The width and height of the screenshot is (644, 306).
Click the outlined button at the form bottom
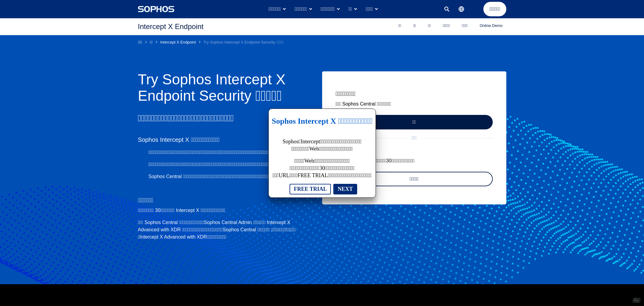(414, 179)
